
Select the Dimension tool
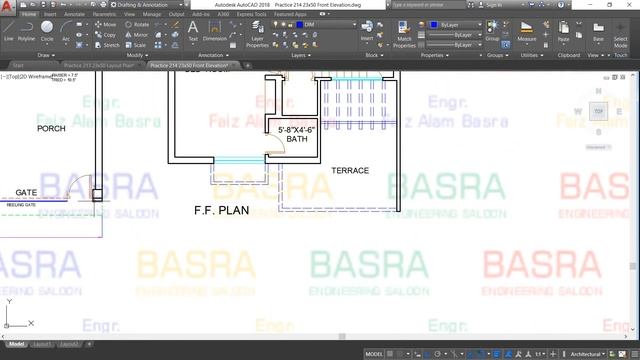click(215, 31)
